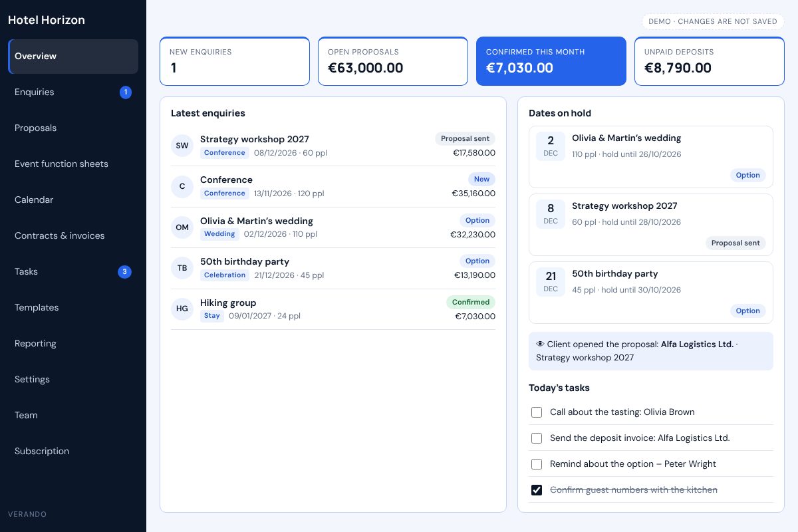Click the 8 DEC date tile
The height and width of the screenshot is (532, 798).
coord(551,213)
